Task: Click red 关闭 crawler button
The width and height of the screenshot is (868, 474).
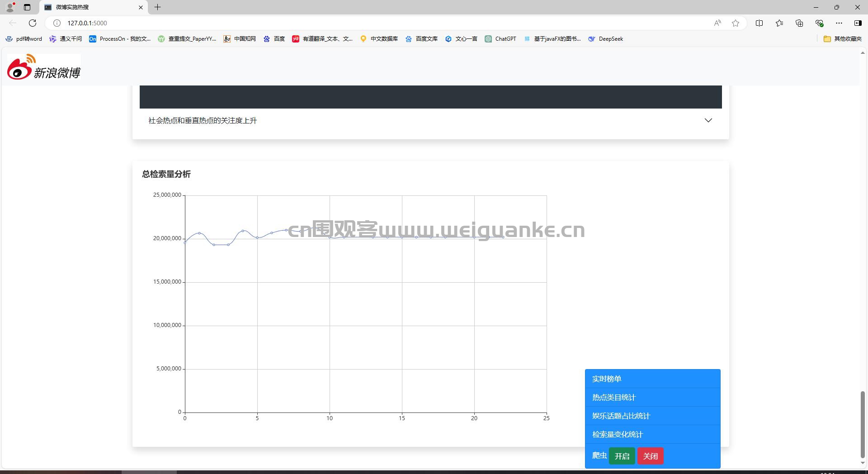Action: pos(651,456)
